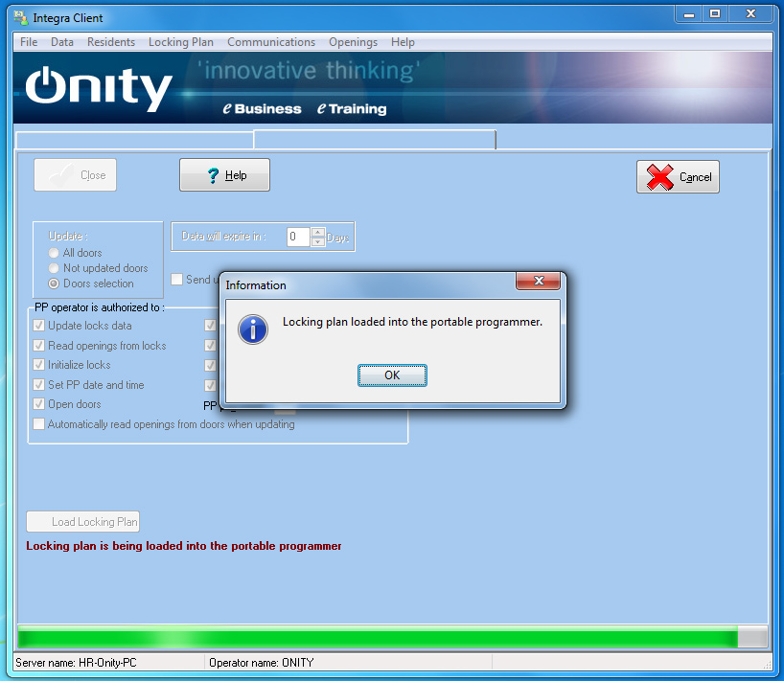This screenshot has height=681, width=784.
Task: Click the Onity logo in banner
Action: [99, 88]
